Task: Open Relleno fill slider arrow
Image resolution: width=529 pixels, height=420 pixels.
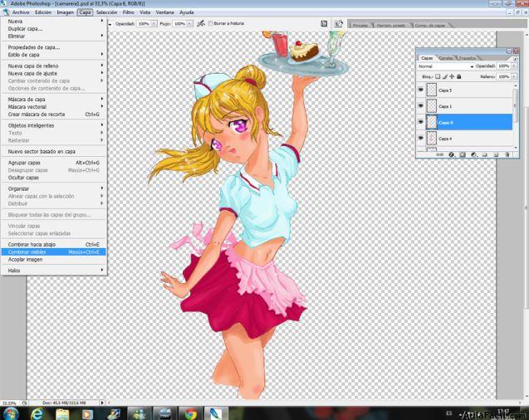Action: click(x=514, y=76)
